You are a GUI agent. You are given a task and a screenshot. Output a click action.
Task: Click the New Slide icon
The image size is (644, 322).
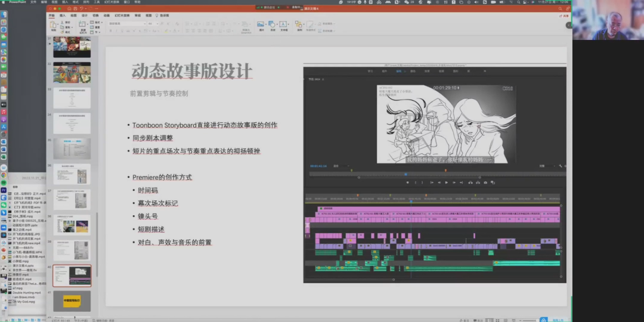83,25
